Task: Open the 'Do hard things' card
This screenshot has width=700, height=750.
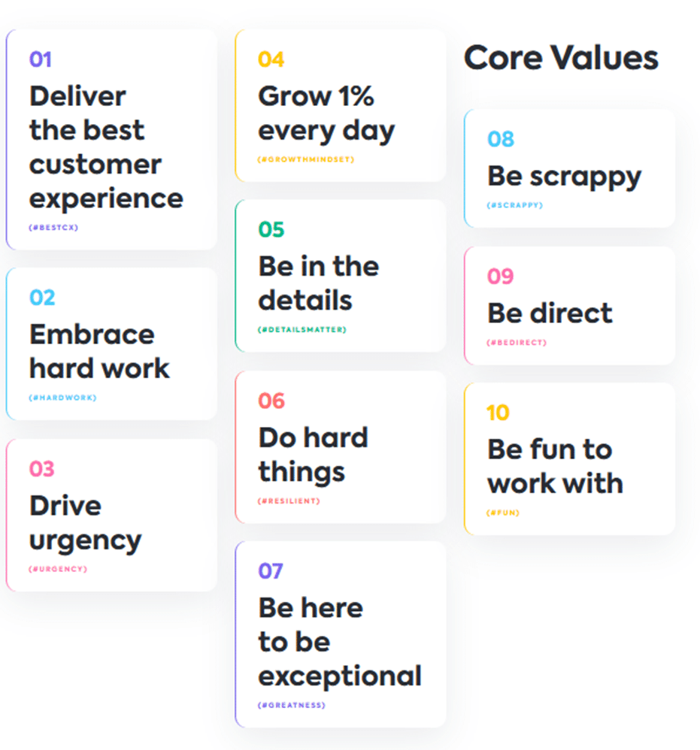Action: pyautogui.click(x=341, y=447)
